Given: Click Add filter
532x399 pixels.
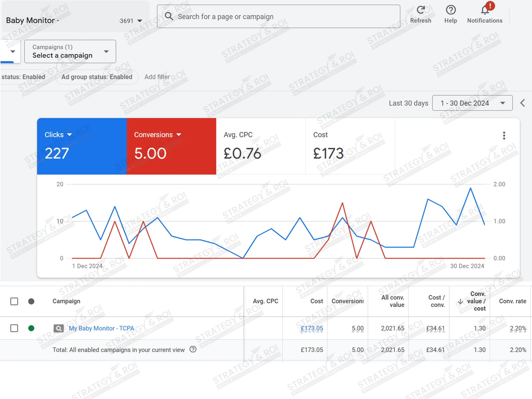Looking at the screenshot, I should click(157, 77).
